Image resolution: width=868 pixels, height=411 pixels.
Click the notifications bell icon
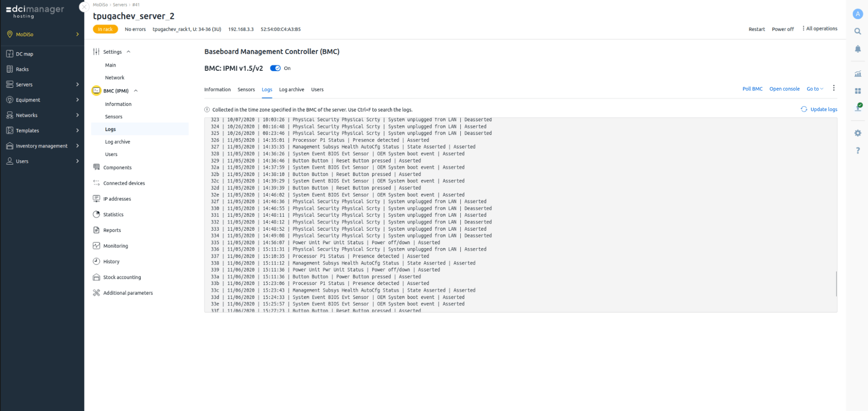pyautogui.click(x=858, y=49)
